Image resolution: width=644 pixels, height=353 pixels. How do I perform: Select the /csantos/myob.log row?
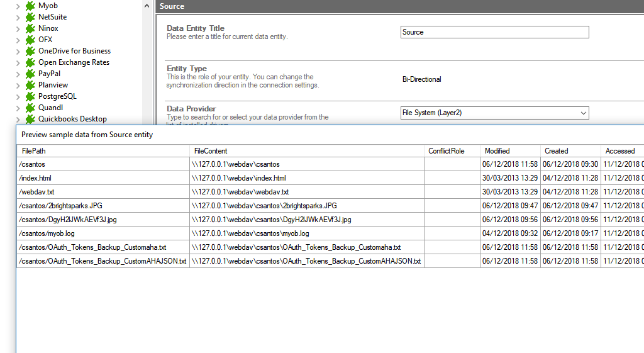pos(103,233)
